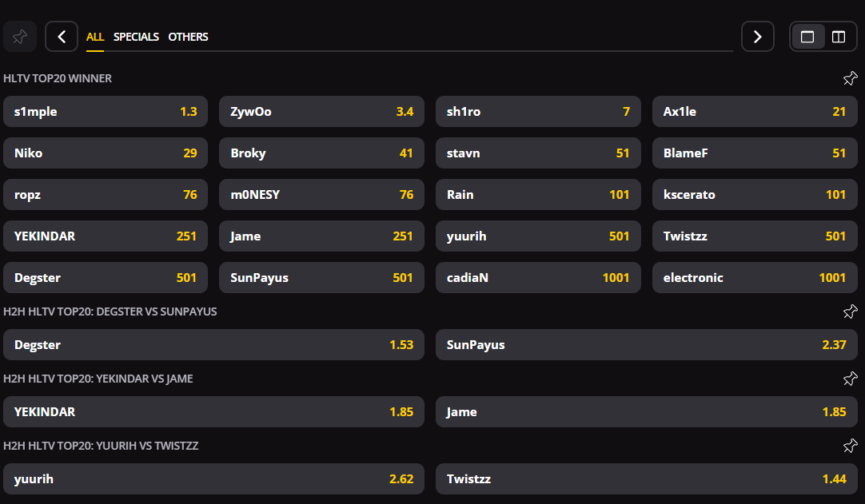Bet on s1mple at 1.3 odds
The width and height of the screenshot is (865, 504).
pyautogui.click(x=106, y=112)
